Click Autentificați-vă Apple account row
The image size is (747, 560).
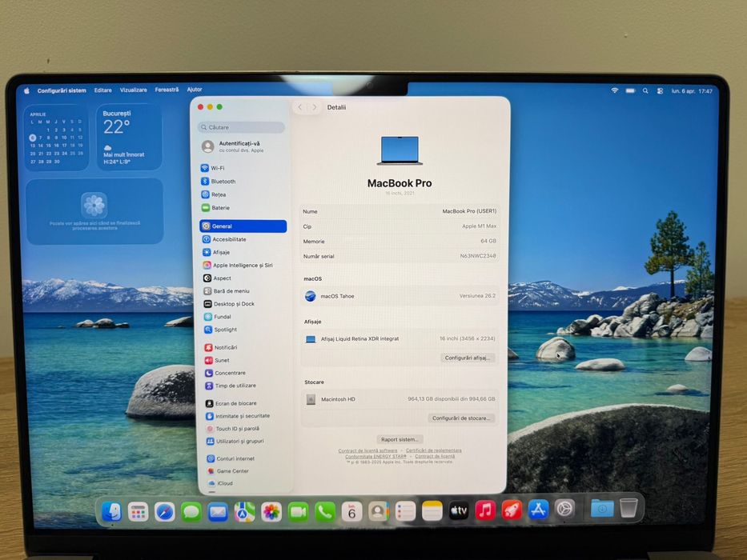[243, 146]
